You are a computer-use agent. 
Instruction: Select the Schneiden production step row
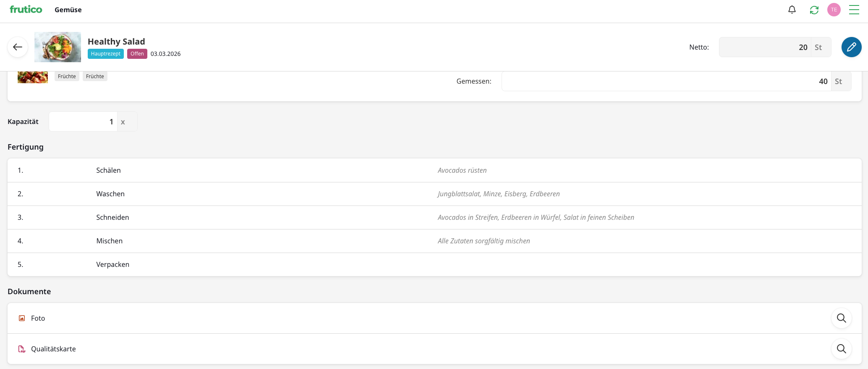coord(434,217)
